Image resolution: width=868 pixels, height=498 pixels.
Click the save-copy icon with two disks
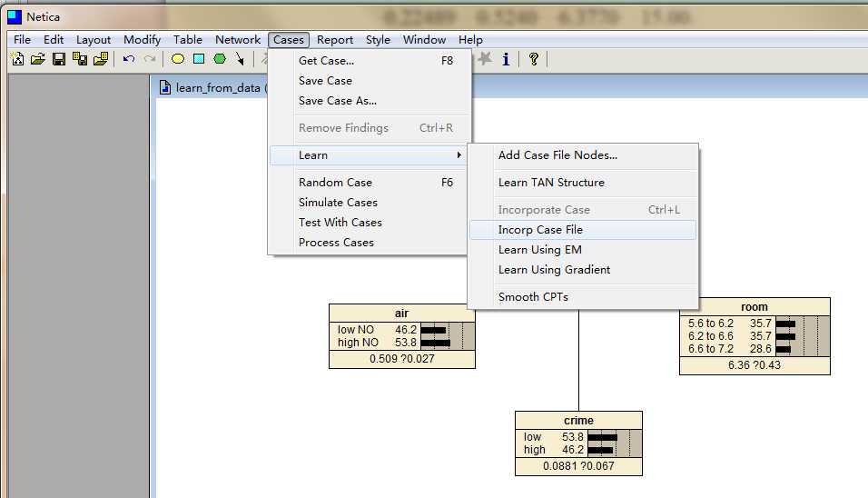[80, 59]
